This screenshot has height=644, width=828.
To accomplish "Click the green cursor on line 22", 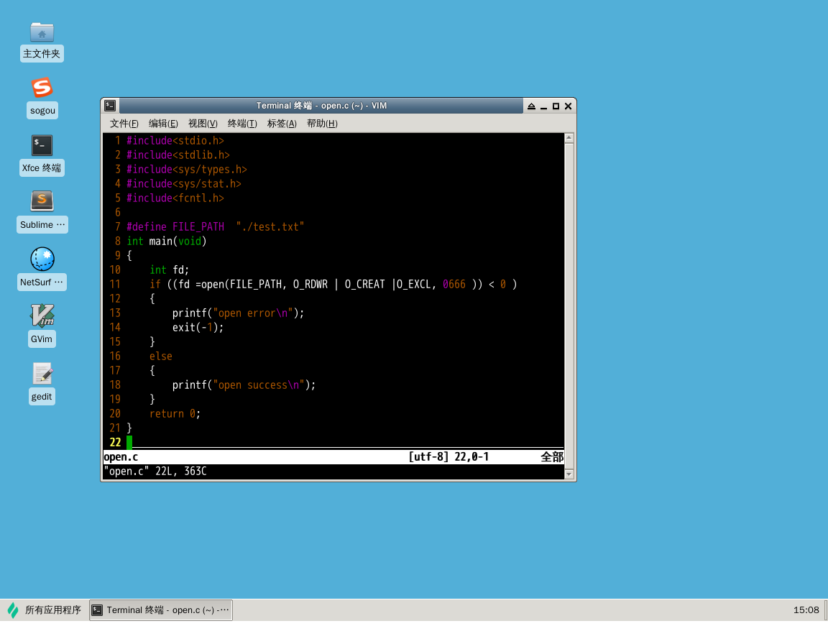I will pyautogui.click(x=129, y=442).
